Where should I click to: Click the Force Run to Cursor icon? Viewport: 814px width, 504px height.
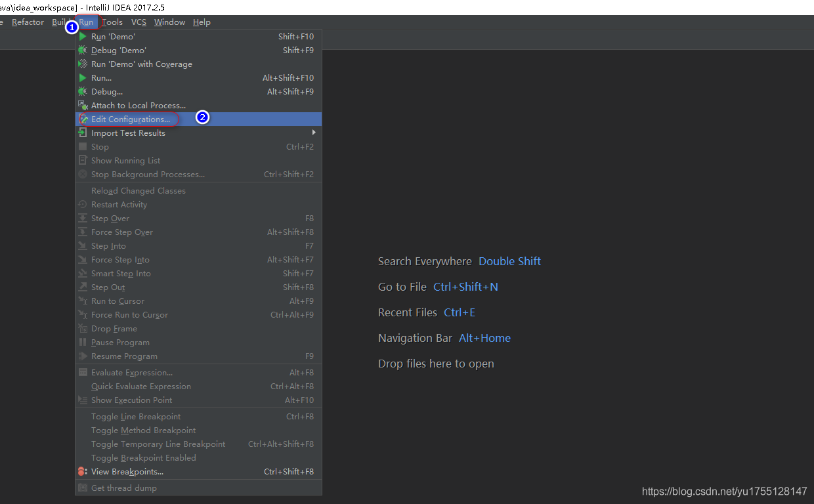click(83, 315)
